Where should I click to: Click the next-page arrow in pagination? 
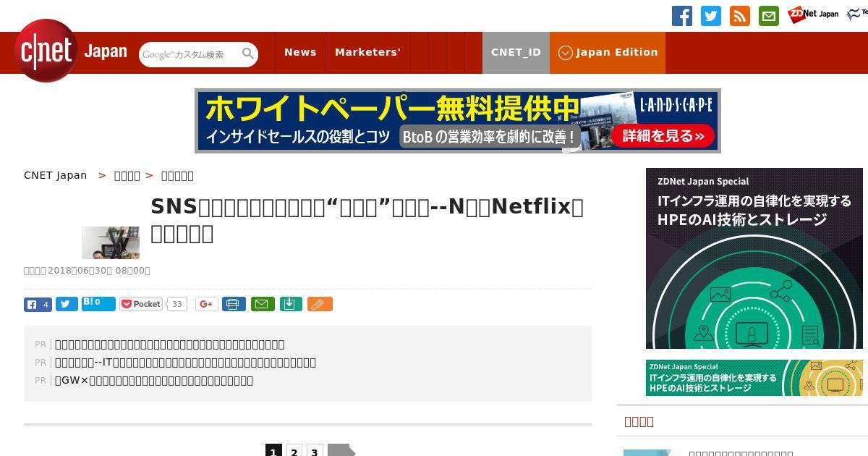point(341,450)
